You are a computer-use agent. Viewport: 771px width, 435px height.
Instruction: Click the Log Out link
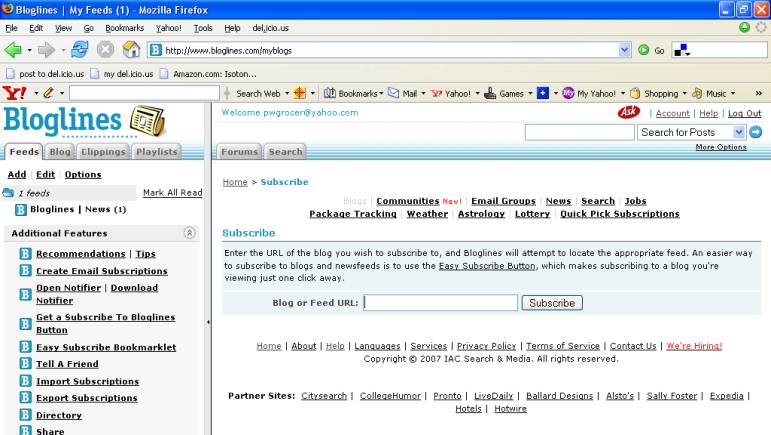tap(744, 113)
